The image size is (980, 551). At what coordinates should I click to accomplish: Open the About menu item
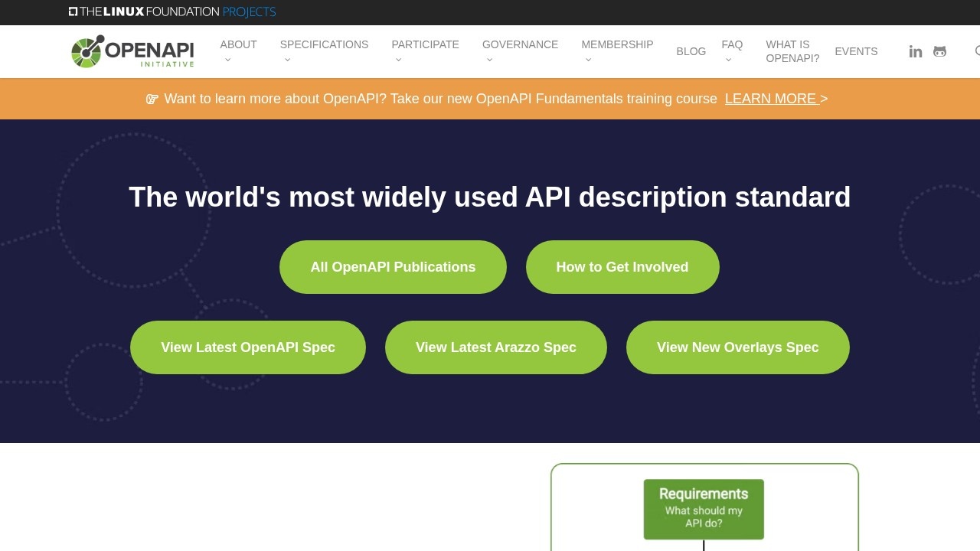click(x=238, y=44)
